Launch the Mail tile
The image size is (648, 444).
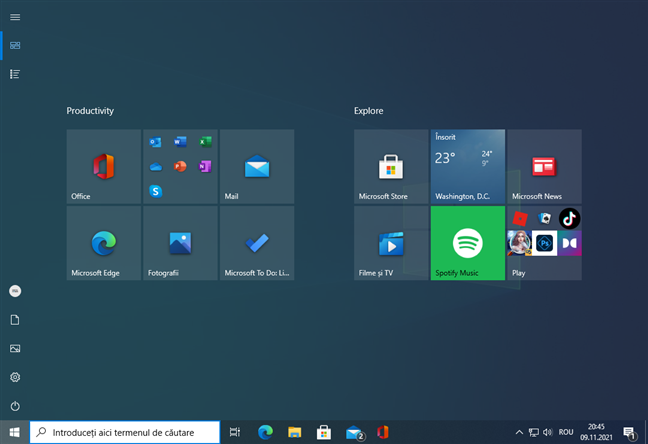coord(257,166)
